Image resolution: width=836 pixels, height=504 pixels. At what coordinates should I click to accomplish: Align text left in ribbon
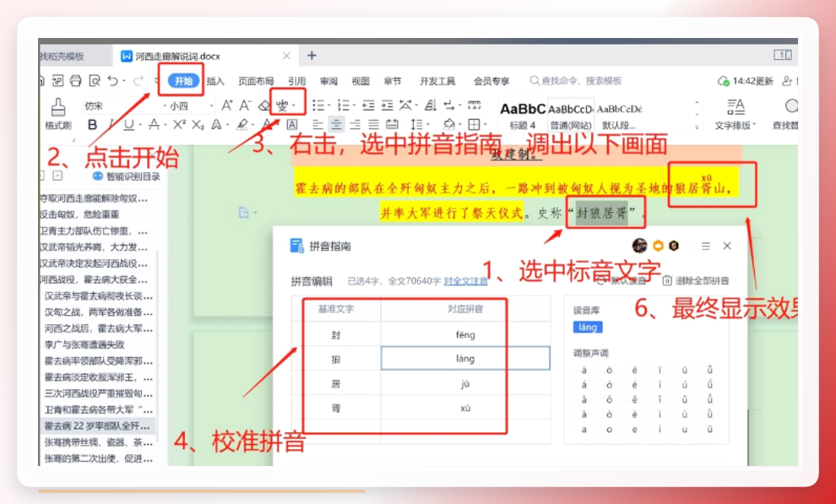318,125
